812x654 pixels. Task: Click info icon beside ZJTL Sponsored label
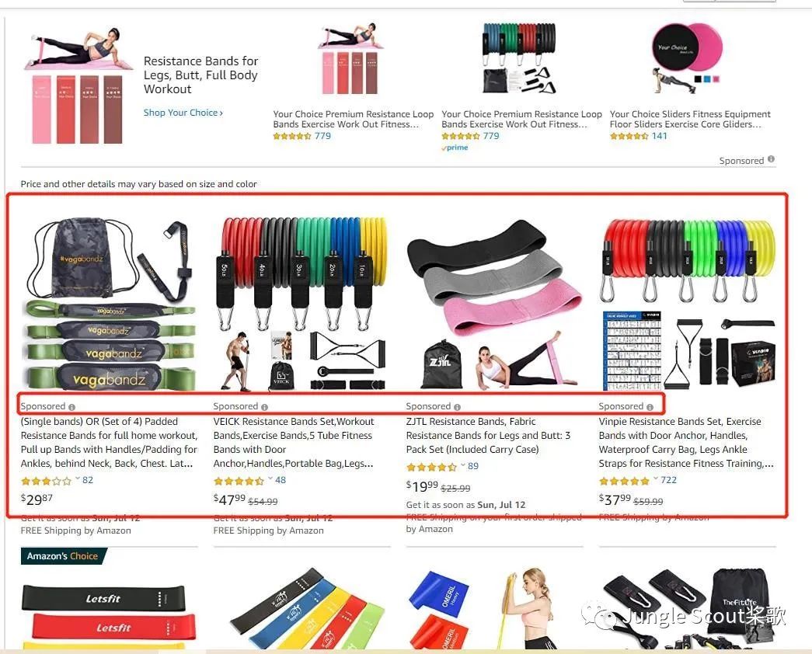tap(457, 407)
